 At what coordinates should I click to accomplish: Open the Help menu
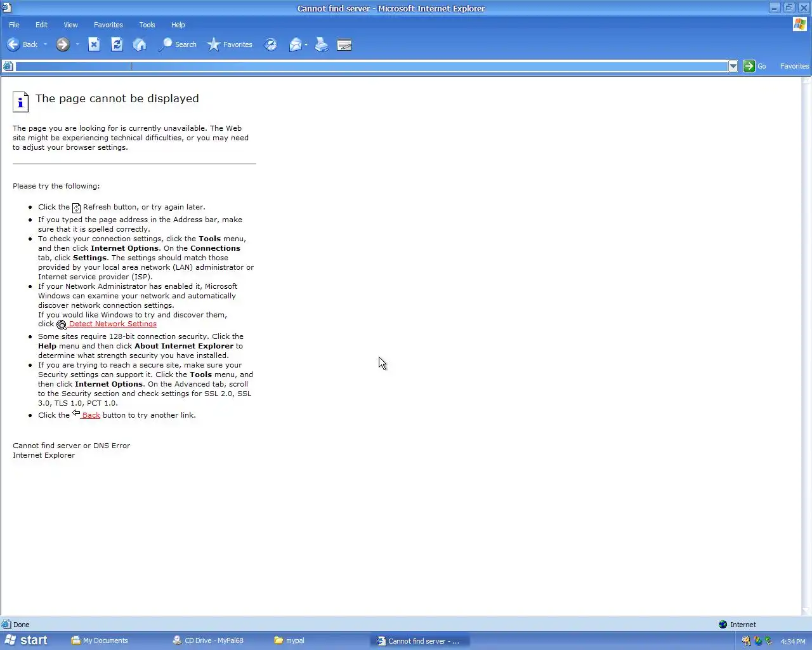178,25
